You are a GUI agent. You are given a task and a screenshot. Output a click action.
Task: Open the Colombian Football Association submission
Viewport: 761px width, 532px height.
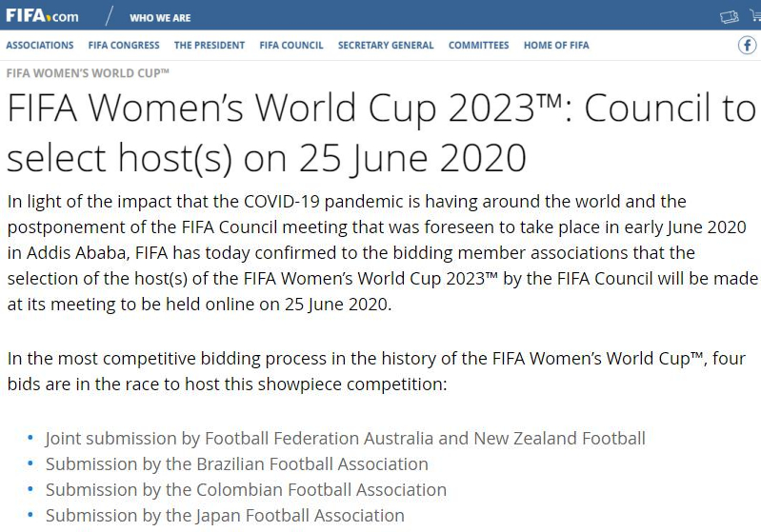coord(246,489)
